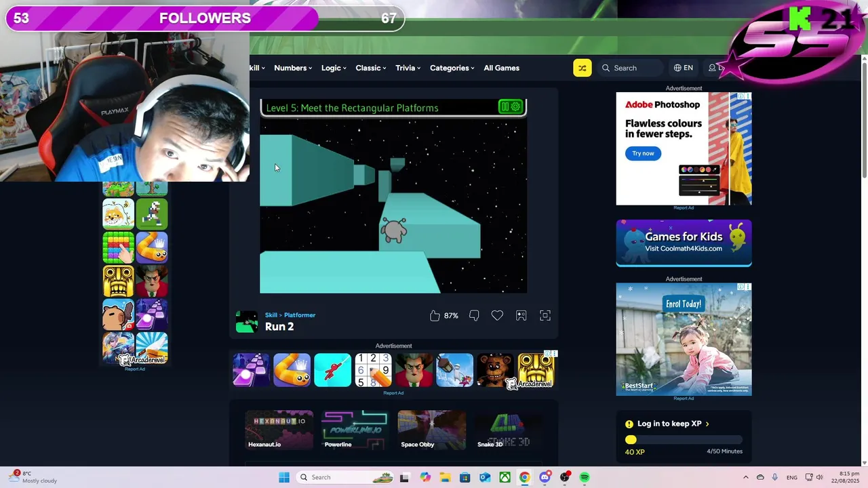Click the weather widget showing Mostly cloudy
The width and height of the screenshot is (868, 488).
[x=34, y=477]
